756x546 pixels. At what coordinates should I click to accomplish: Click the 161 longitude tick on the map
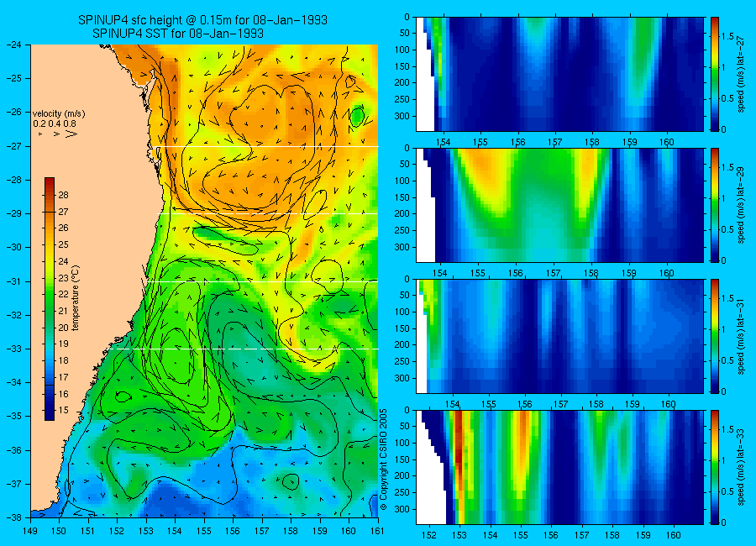click(377, 531)
